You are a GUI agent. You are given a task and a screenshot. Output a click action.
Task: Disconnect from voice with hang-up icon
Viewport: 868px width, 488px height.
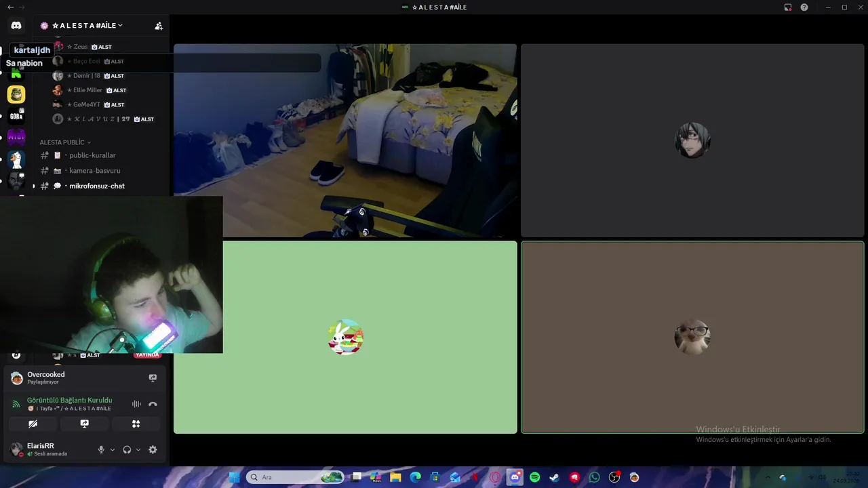pyautogui.click(x=153, y=404)
